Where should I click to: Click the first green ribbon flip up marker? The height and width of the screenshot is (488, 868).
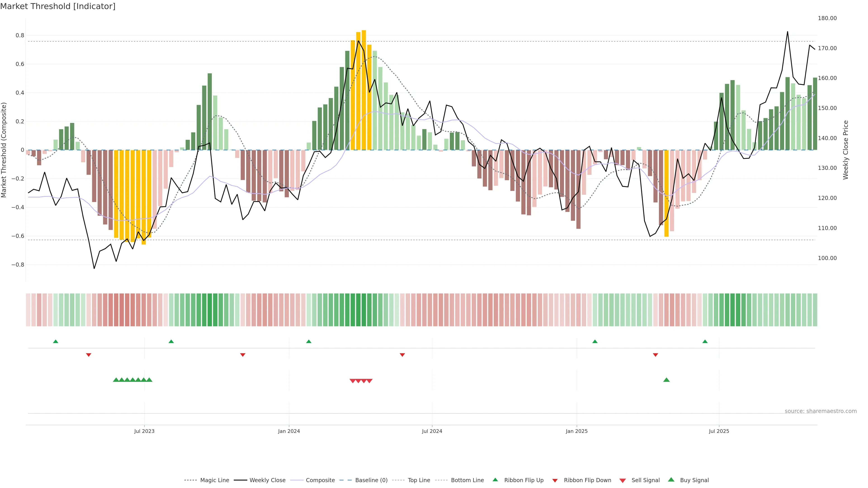[56, 342]
